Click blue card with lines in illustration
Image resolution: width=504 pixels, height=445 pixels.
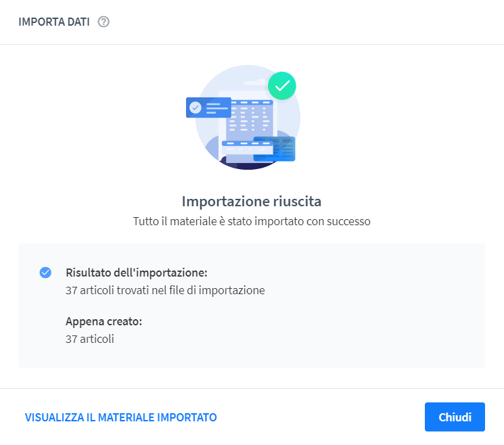208,108
